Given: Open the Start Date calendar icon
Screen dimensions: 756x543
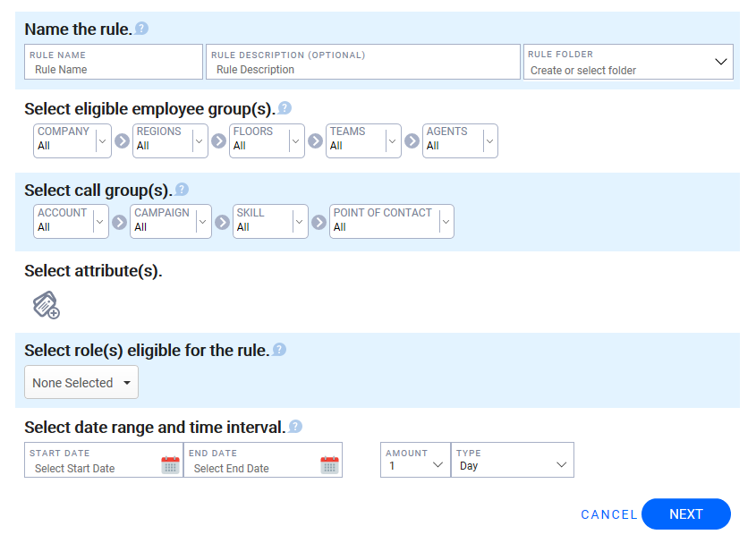Looking at the screenshot, I should [170, 465].
